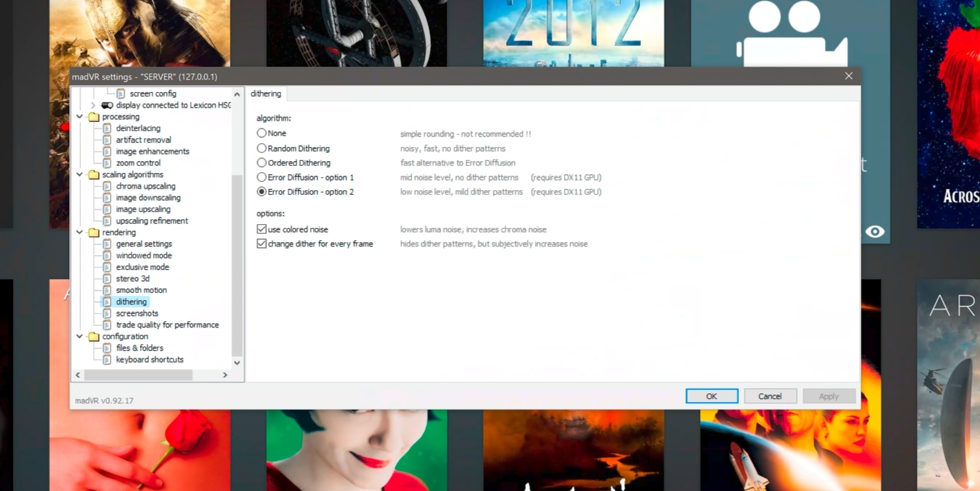Image resolution: width=980 pixels, height=491 pixels.
Task: Collapse the rendering tree node
Action: coord(80,232)
